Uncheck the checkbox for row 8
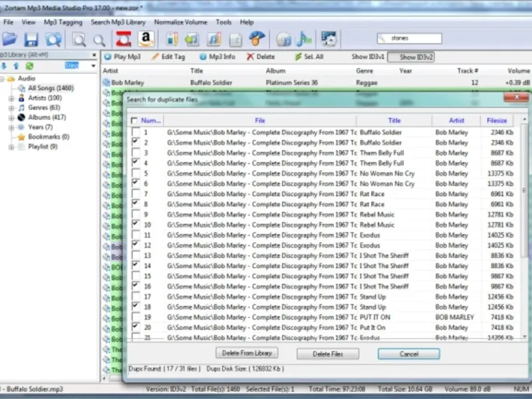This screenshot has width=532, height=399. pyautogui.click(x=136, y=203)
